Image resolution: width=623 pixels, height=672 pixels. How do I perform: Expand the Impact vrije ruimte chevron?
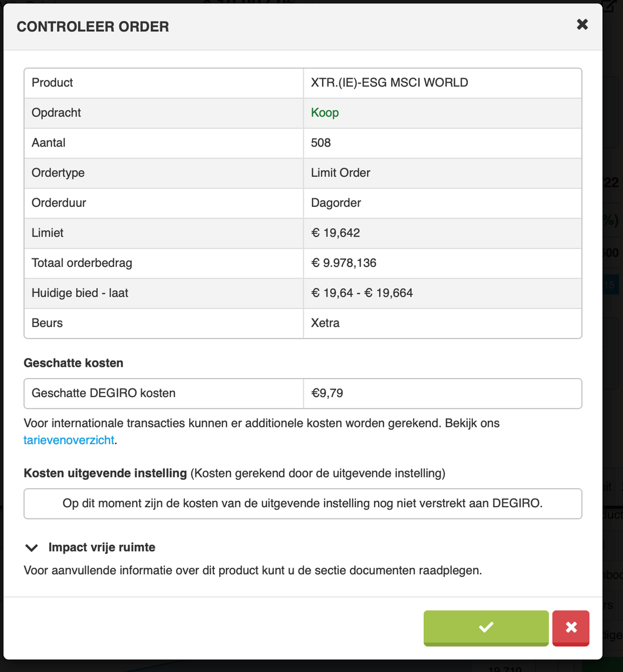[32, 548]
